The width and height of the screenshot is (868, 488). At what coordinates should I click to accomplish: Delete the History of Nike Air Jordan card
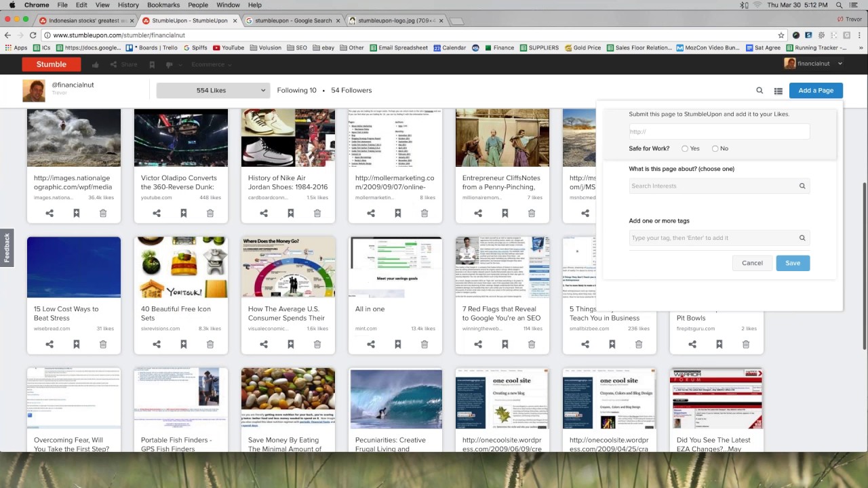pyautogui.click(x=317, y=213)
